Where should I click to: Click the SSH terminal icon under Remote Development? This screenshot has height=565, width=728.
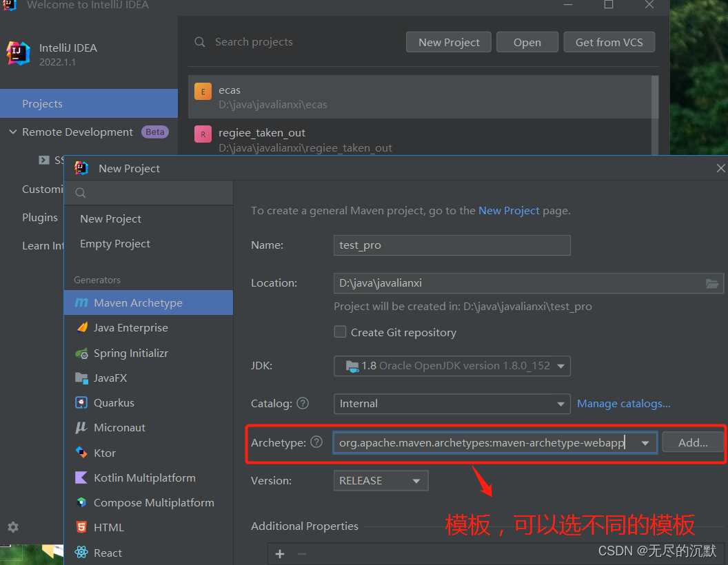(x=44, y=160)
